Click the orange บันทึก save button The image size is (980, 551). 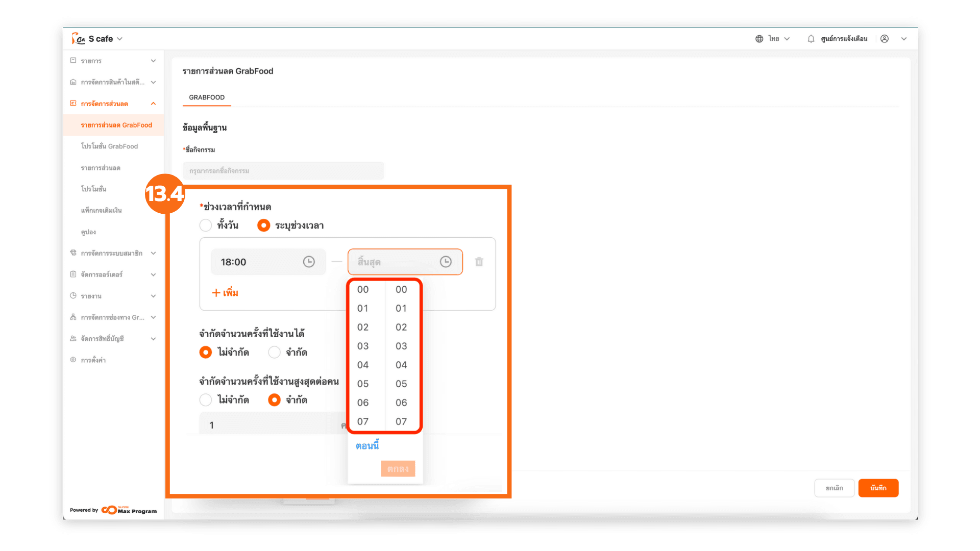point(878,488)
